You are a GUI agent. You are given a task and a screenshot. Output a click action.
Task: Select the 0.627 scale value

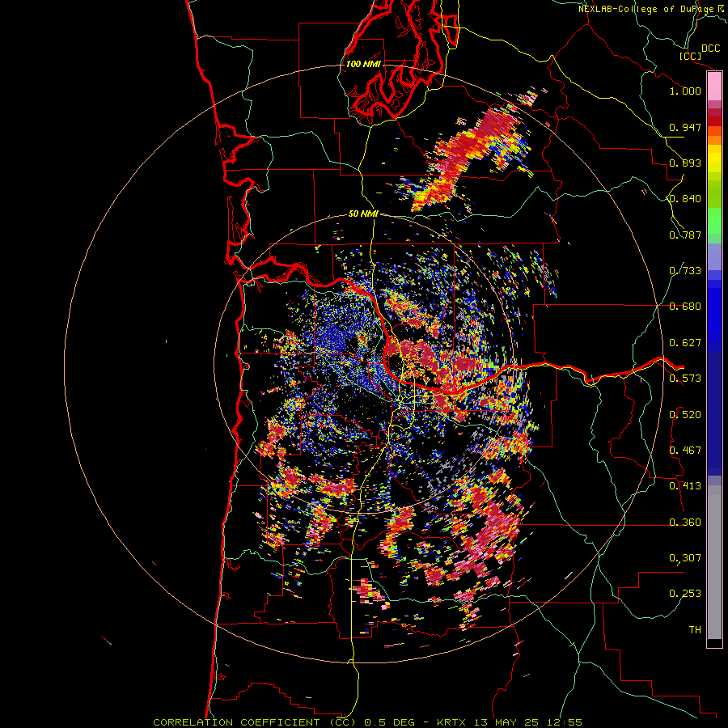click(x=685, y=343)
